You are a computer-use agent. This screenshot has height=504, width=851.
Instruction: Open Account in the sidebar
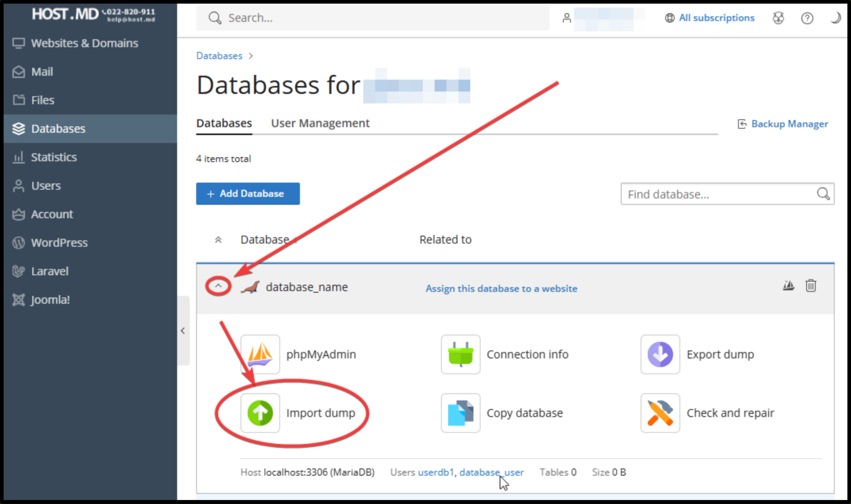click(90, 214)
